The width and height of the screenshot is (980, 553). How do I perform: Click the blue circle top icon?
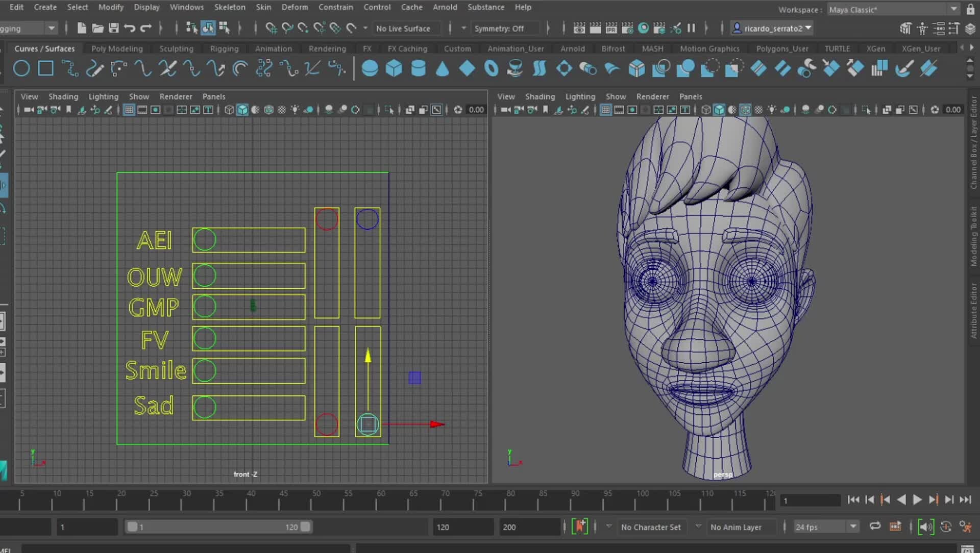point(368,219)
